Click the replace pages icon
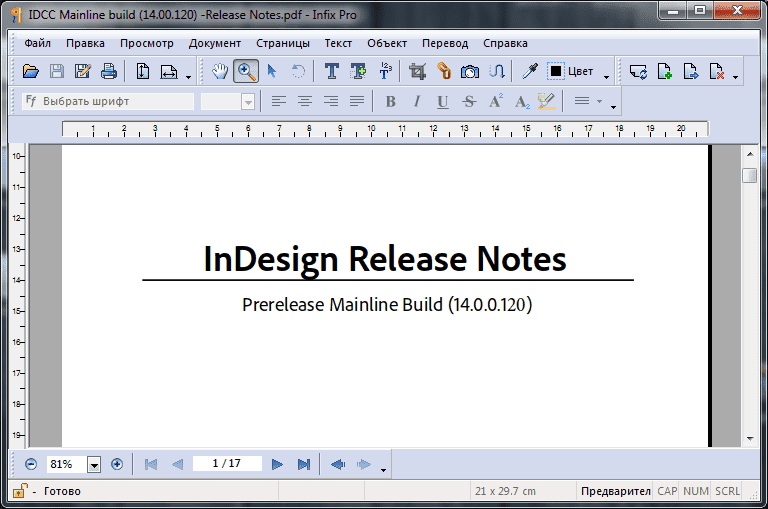Screen dimensions: 768x509 tap(638, 72)
